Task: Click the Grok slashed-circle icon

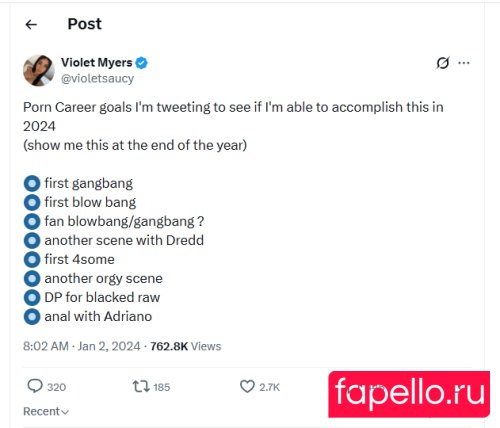Action: point(443,63)
